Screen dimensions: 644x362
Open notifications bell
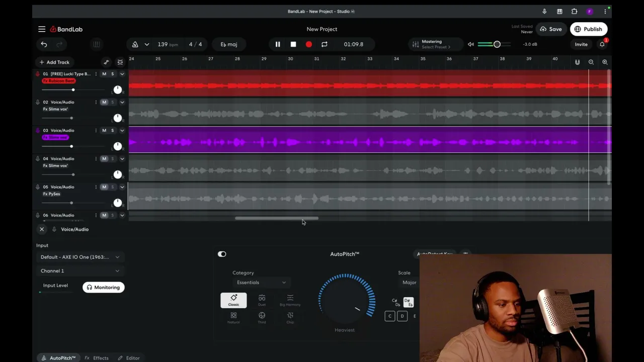click(x=602, y=44)
